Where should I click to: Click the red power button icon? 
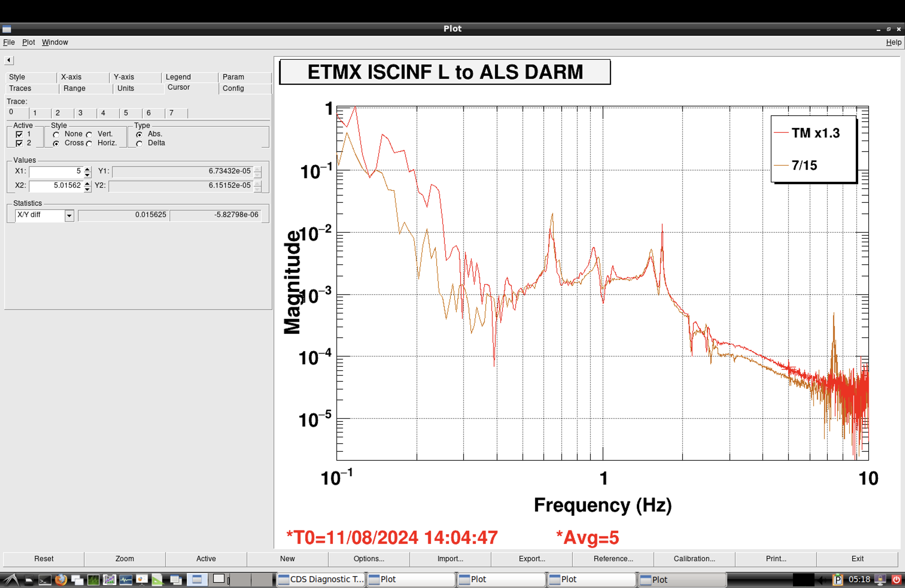tap(896, 580)
